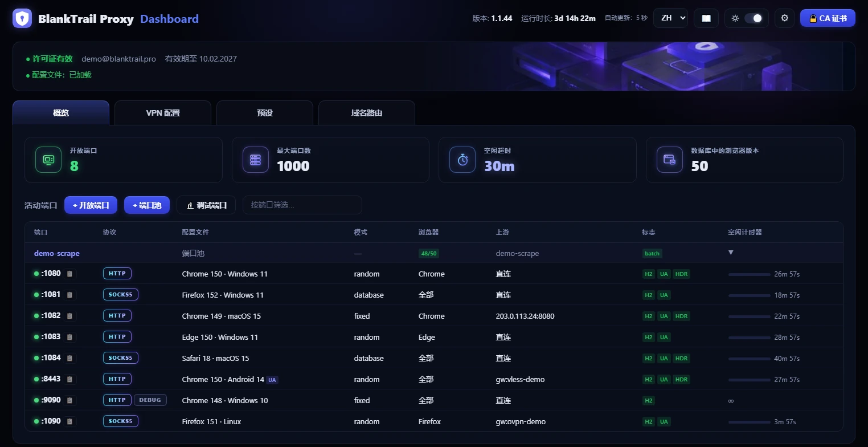
Task: Click the Dashboard title link
Action: tap(169, 19)
